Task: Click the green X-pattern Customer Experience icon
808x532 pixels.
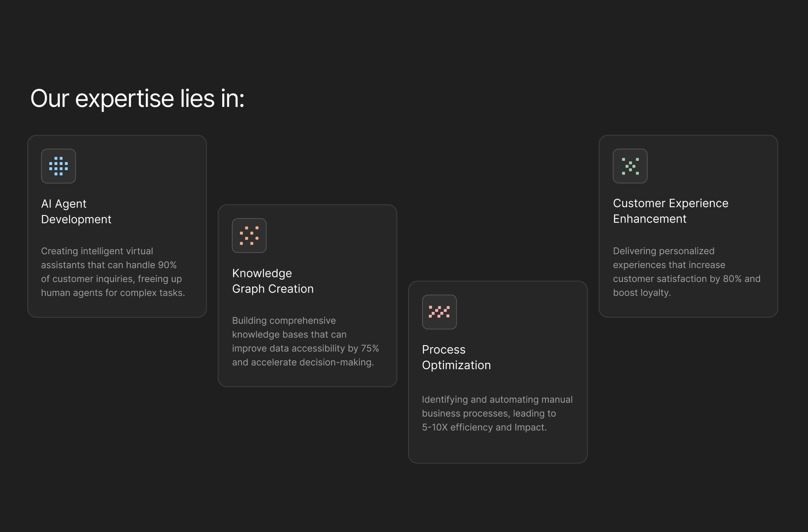Action: pos(630,166)
